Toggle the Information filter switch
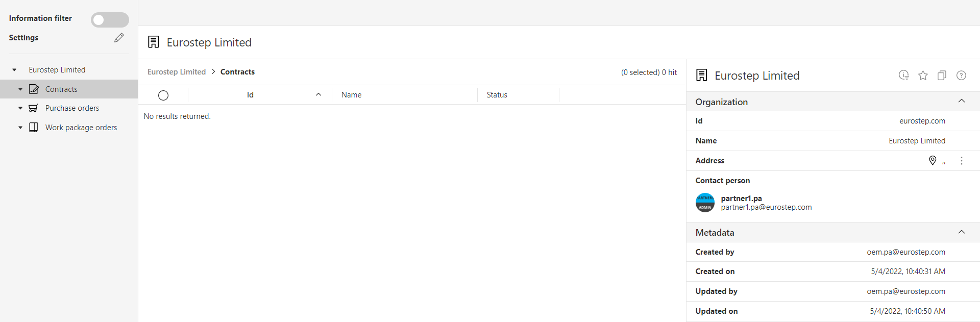 [110, 20]
